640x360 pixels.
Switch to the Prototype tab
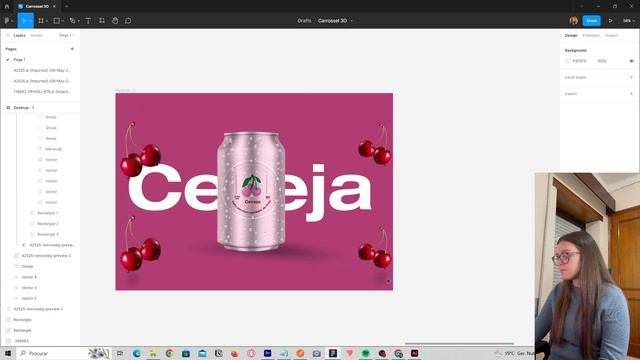pos(591,36)
